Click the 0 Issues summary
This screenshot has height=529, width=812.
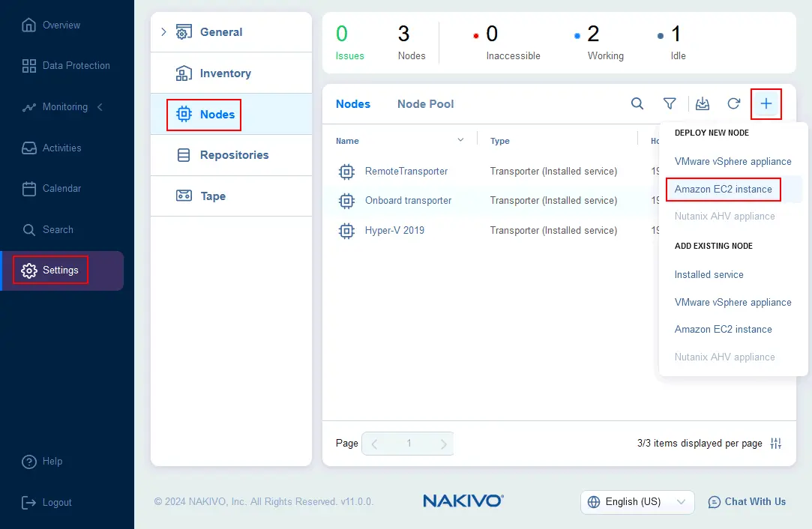coord(349,43)
